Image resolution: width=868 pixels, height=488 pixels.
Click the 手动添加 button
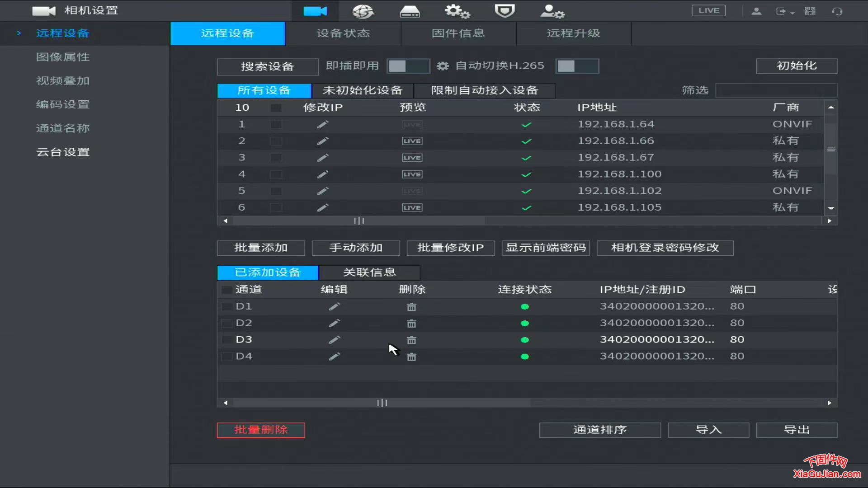coord(356,248)
